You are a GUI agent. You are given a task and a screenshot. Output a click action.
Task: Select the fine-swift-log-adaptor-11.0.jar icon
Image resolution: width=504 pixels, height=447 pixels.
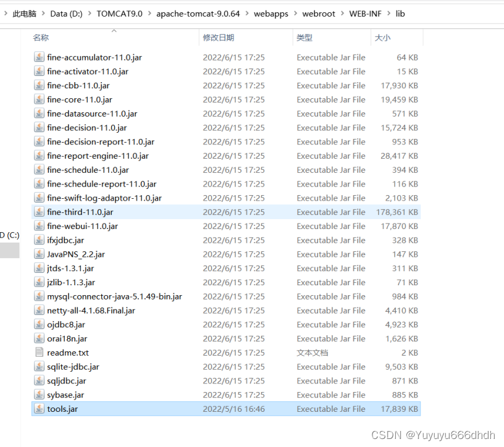pyautogui.click(x=39, y=198)
